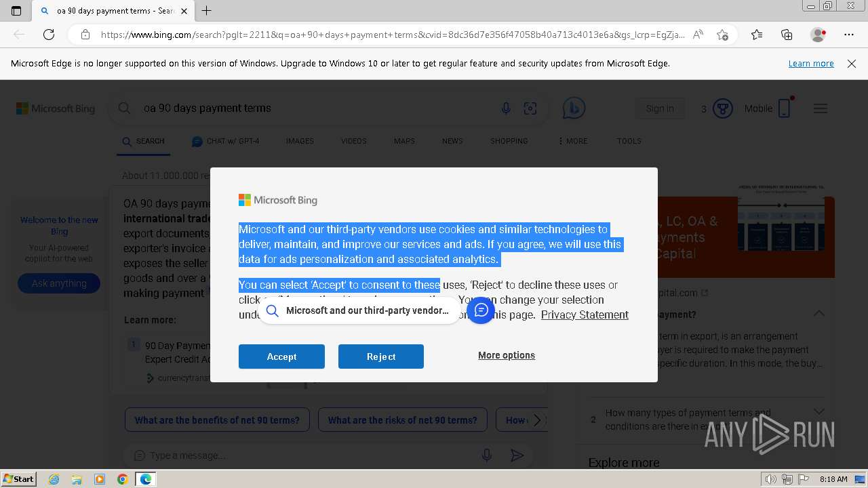Select 'What are the risks of net 90 terms?'
Viewport: 868px width, 488px height.
point(403,420)
